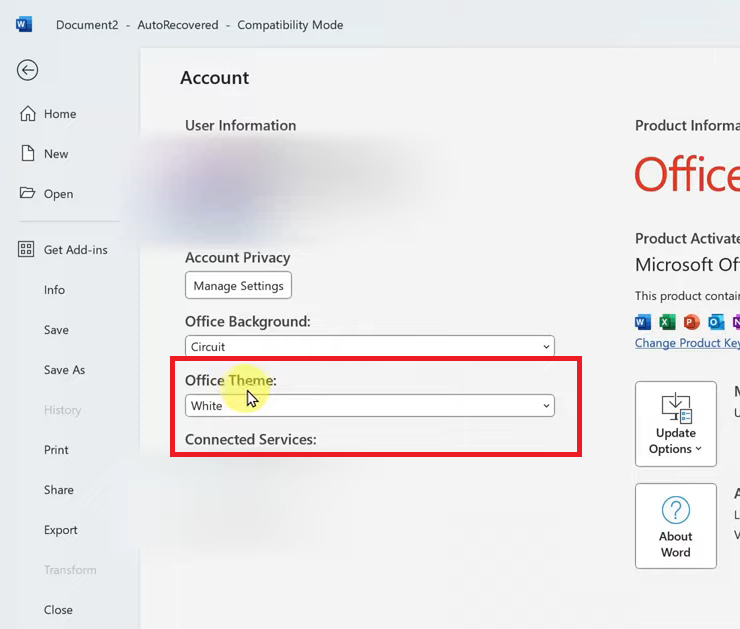This screenshot has width=740, height=629.
Task: Choose Save in the sidebar
Action: tap(56, 330)
